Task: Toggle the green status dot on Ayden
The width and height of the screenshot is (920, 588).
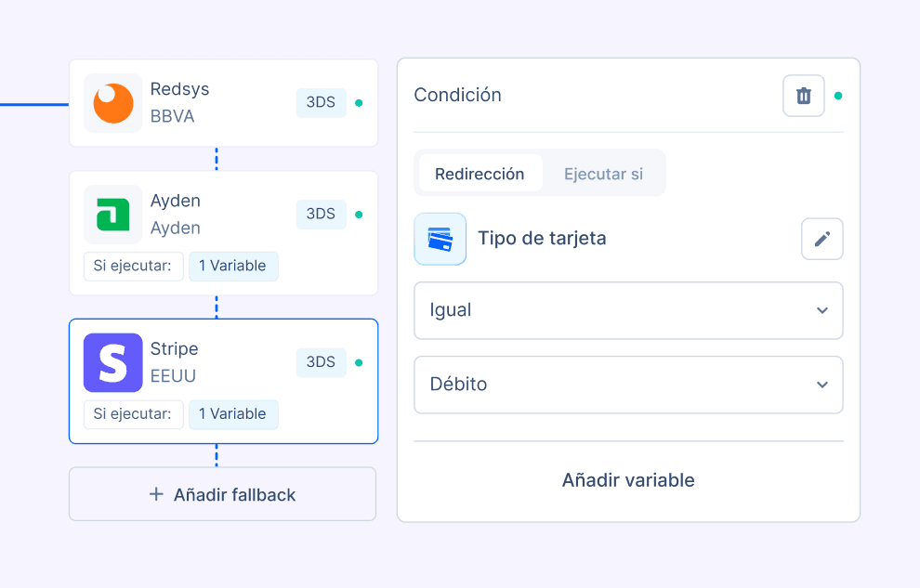Action: coord(358,215)
